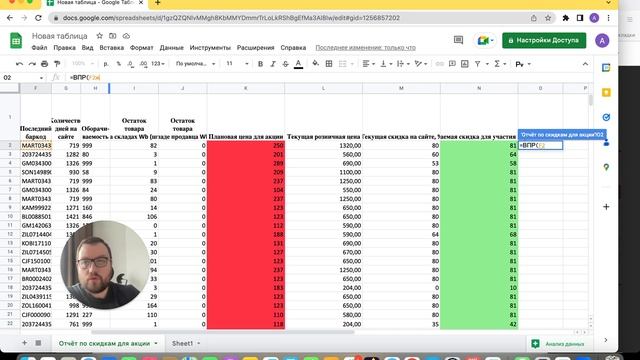Open the Инструменты menu

click(210, 48)
